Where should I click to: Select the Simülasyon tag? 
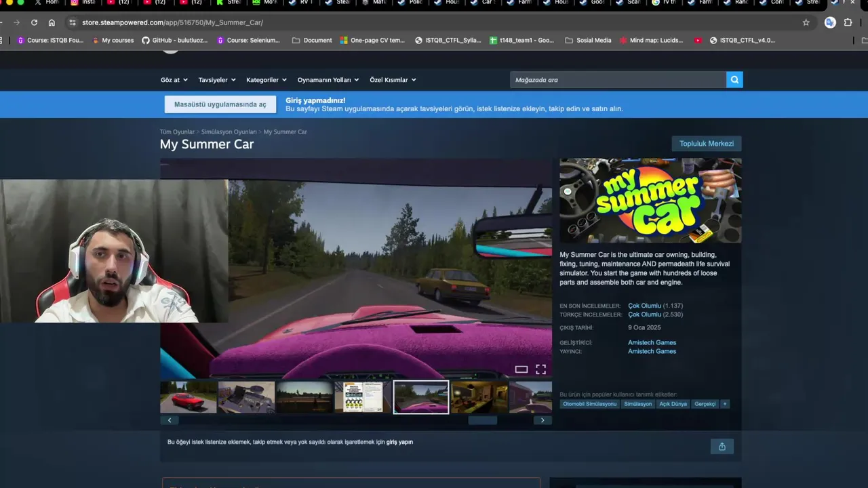pos(638,404)
